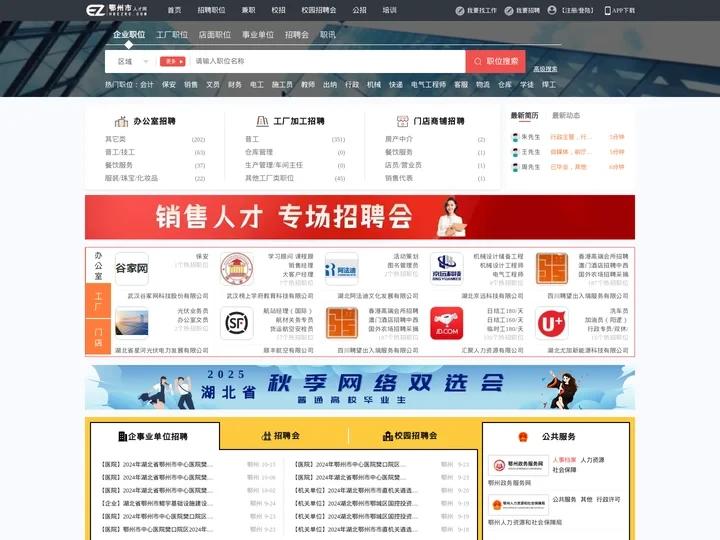Screen dimensions: 720x540
Task: Click hot job keyword 电气工程师
Action: (428, 84)
